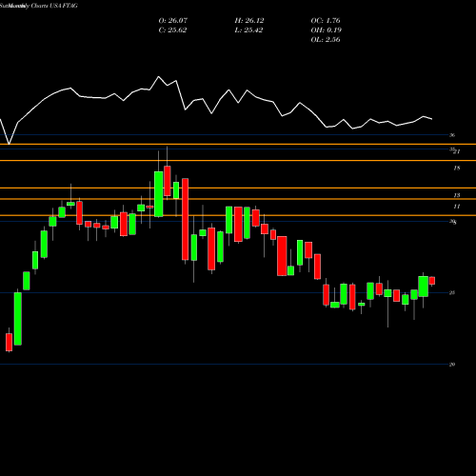Image resolution: width=476 pixels, height=476 pixels.
Task: Click the open price value O: 26.07
Action: (x=173, y=21)
